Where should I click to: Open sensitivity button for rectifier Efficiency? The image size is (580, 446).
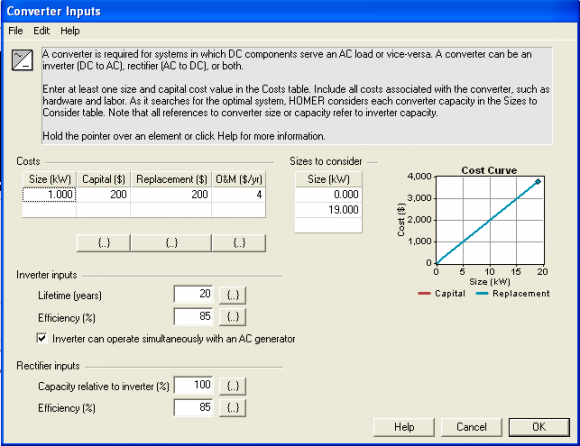[x=232, y=408]
